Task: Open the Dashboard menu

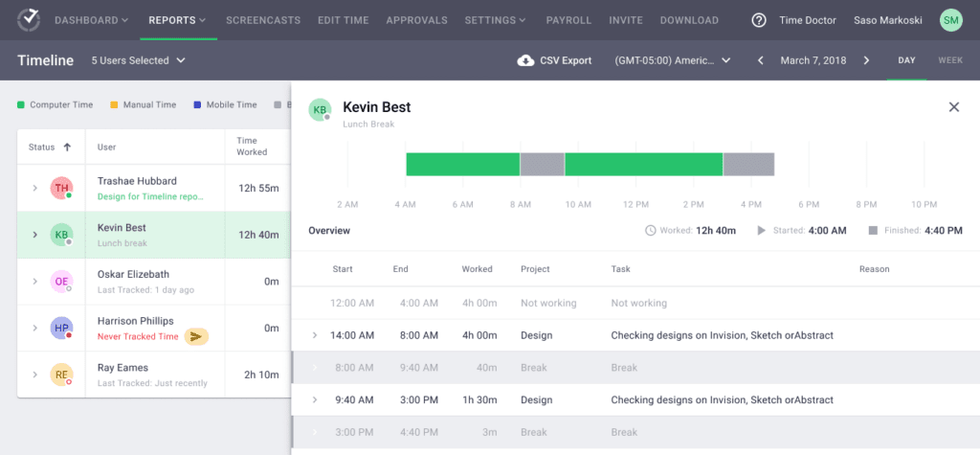Action: (91, 20)
